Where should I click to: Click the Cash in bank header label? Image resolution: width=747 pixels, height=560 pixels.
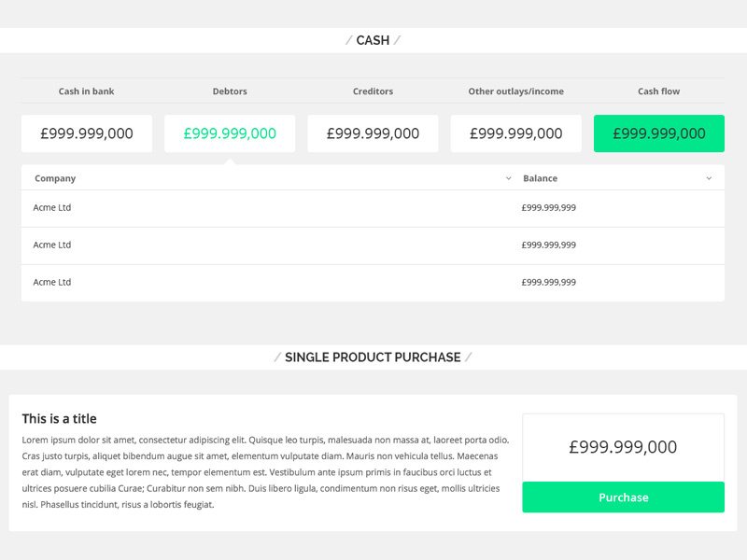coord(86,91)
